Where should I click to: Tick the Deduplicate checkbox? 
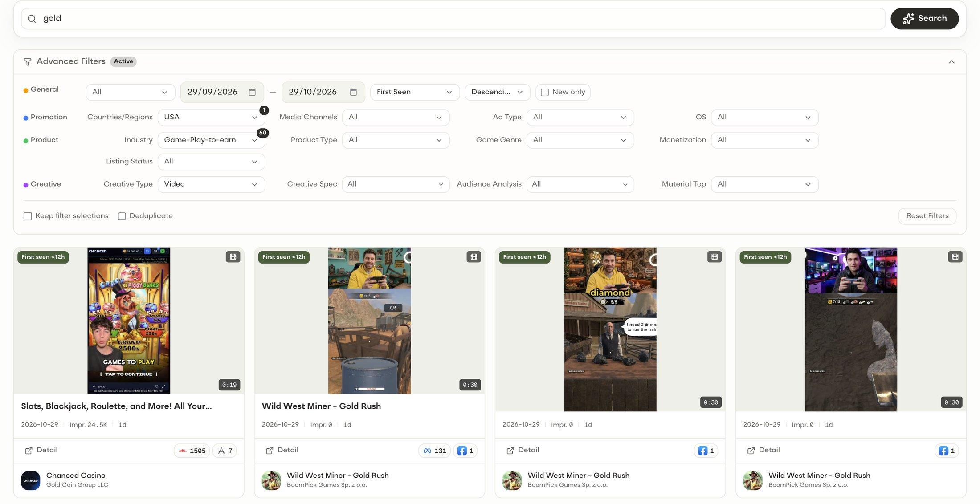point(122,216)
